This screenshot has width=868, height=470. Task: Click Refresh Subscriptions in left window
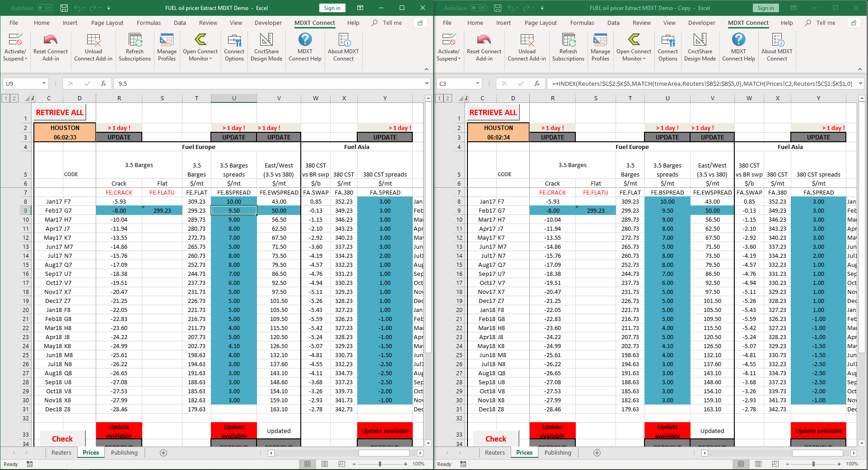[x=135, y=47]
